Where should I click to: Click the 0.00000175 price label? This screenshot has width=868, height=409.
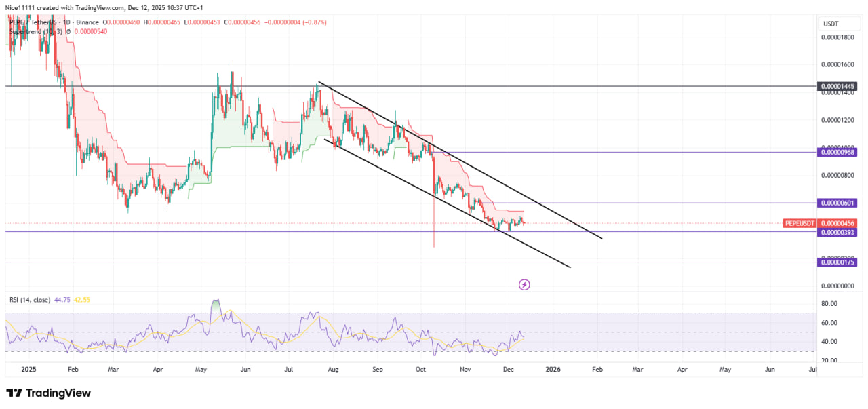[838, 262]
